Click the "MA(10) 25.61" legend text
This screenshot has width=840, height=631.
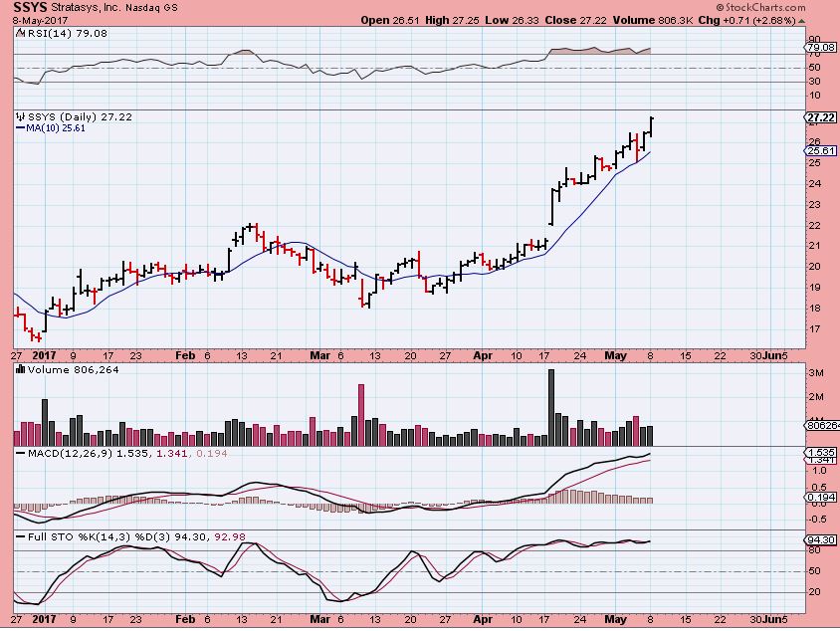pyautogui.click(x=56, y=128)
